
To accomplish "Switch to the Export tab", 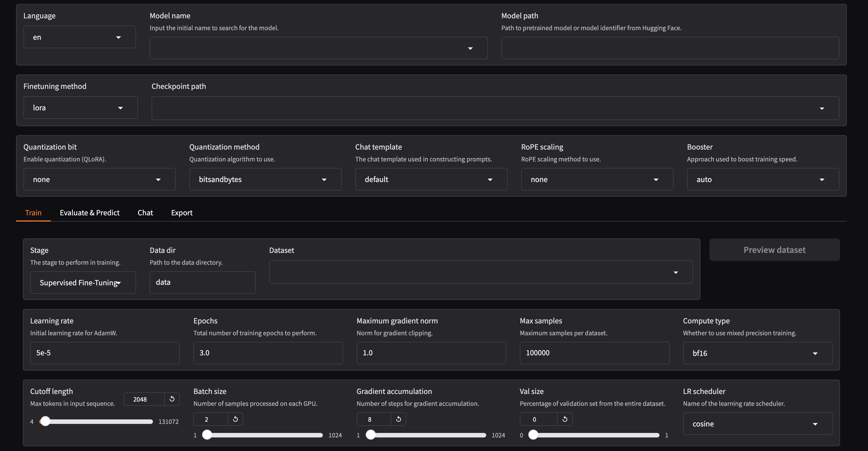I will coord(182,213).
